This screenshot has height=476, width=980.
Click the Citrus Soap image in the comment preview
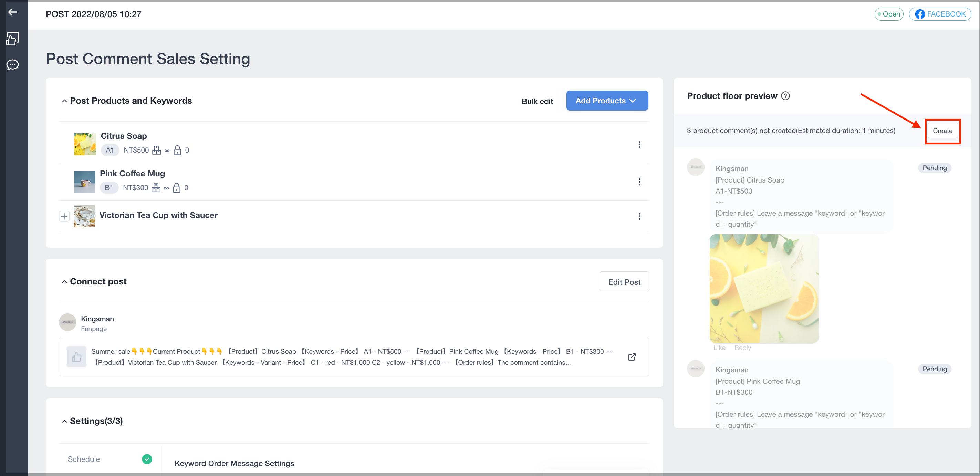tap(764, 288)
